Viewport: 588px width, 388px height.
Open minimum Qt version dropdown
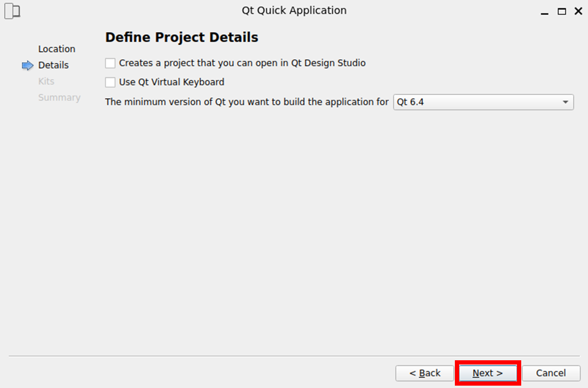[x=483, y=102]
